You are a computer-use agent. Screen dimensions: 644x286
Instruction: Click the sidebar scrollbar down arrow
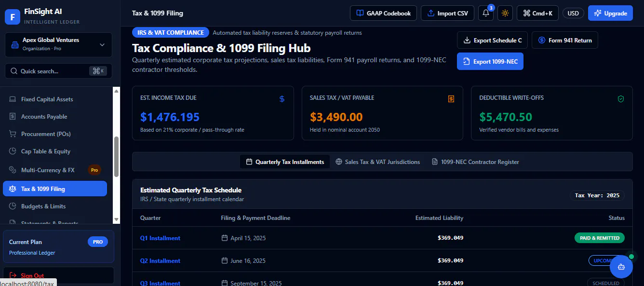click(116, 219)
